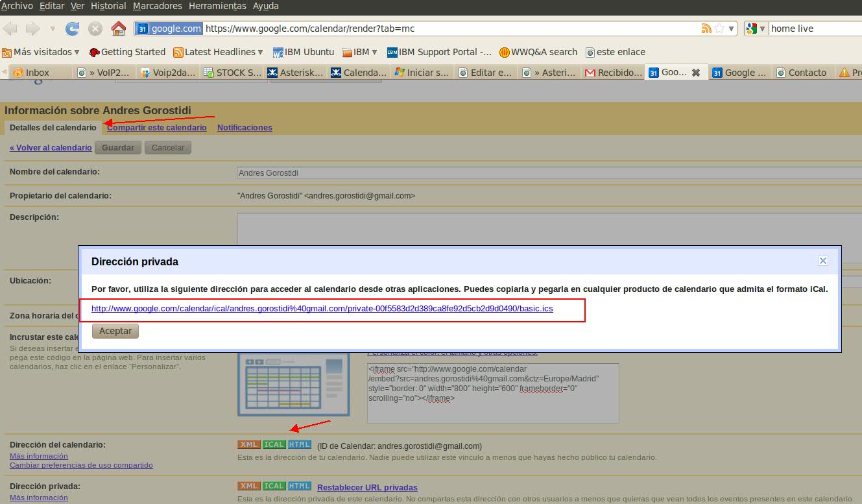The image size is (862, 504).
Task: Click the orange XML icon for calendar address
Action: click(x=248, y=445)
